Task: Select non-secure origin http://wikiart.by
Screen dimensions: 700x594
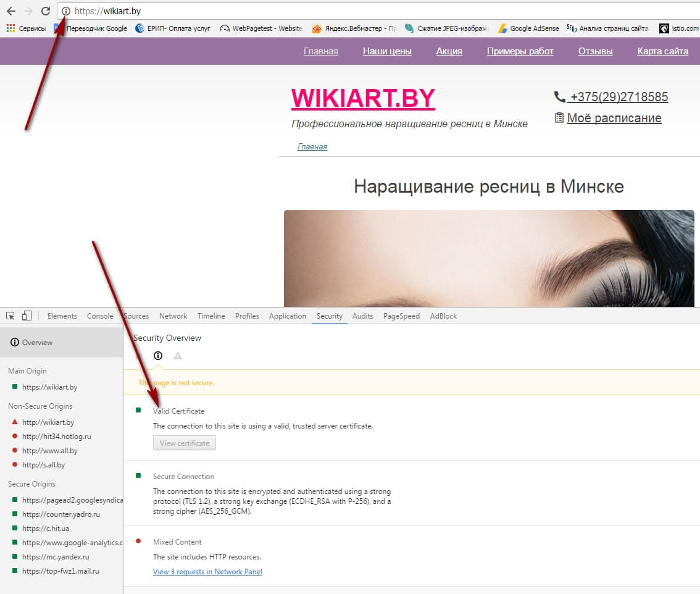Action: tap(48, 422)
